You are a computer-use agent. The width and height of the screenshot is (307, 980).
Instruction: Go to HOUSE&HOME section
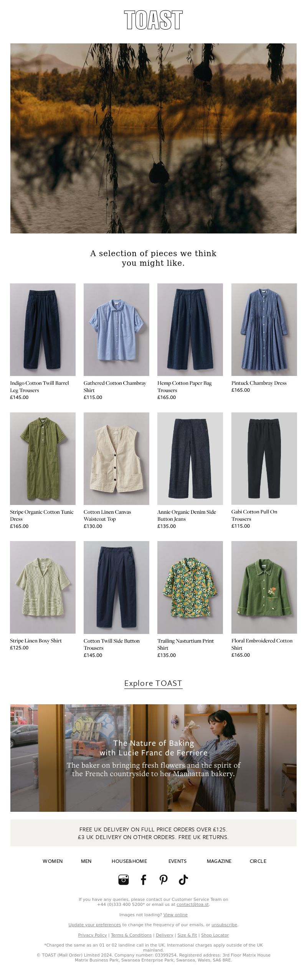(x=129, y=861)
